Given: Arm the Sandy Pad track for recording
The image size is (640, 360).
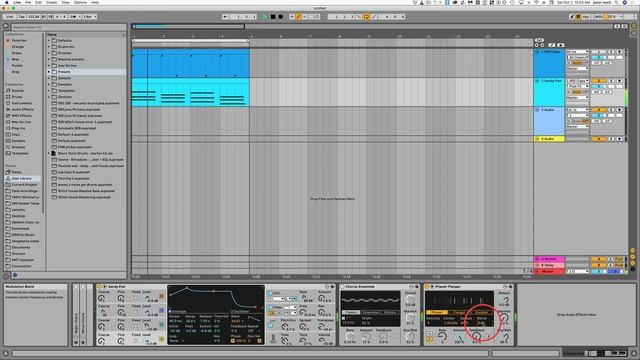Looking at the screenshot, I should (x=620, y=81).
